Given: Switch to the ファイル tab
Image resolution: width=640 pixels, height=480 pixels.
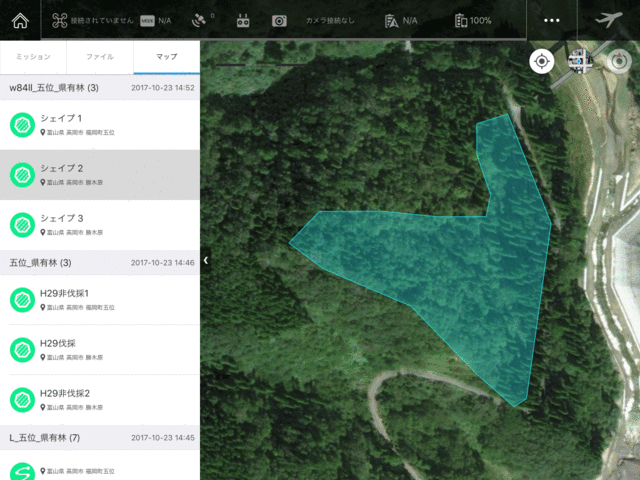Looking at the screenshot, I should coord(100,57).
